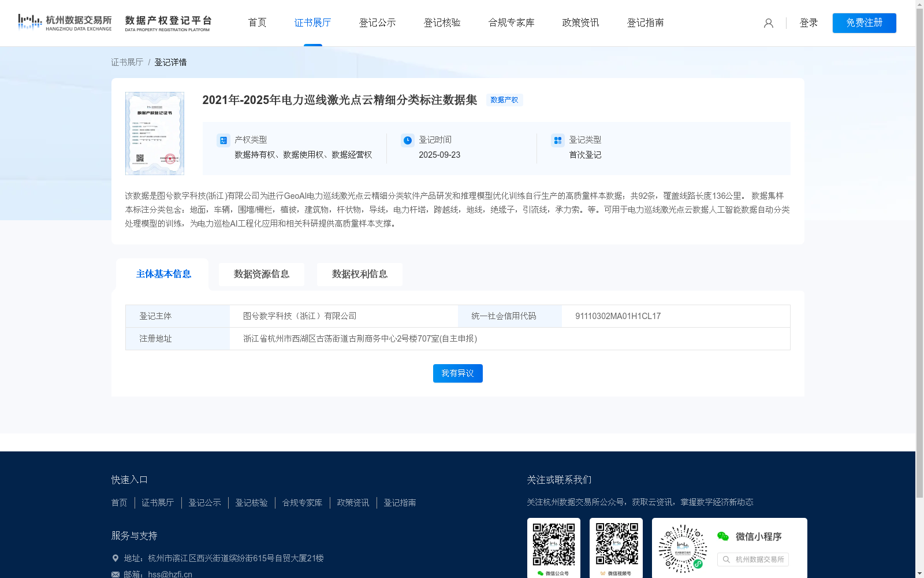The width and height of the screenshot is (924, 578).
Task: Click the 我有异议 button
Action: point(458,373)
